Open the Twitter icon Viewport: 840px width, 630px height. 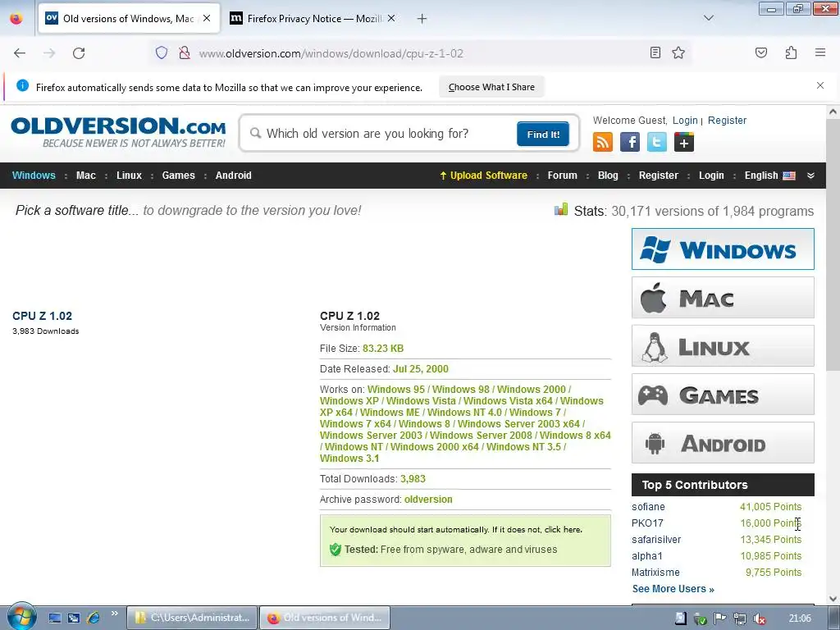tap(657, 142)
